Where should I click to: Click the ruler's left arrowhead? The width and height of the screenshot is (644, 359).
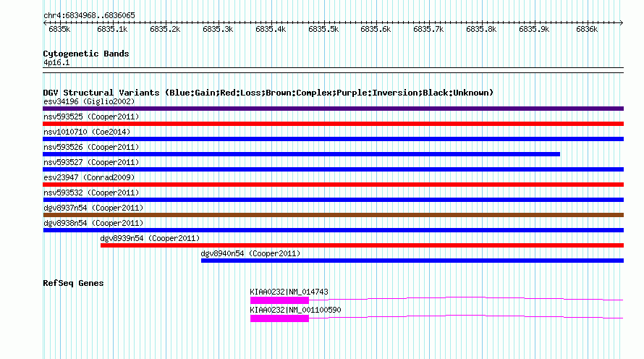45,23
